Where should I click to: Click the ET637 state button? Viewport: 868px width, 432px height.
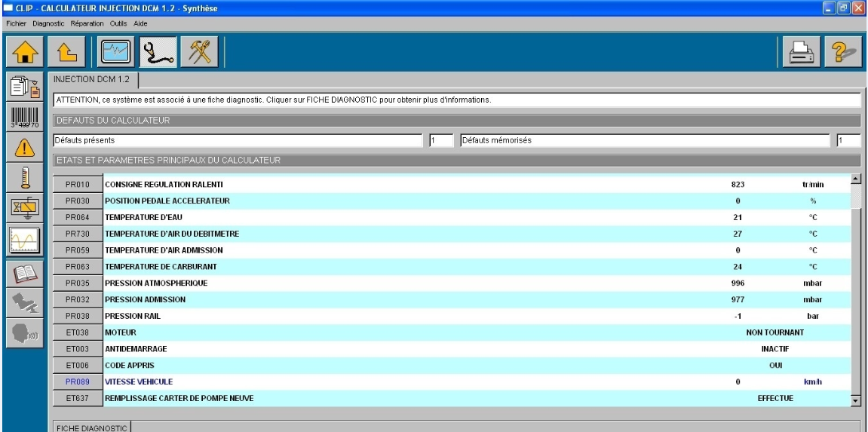pos(78,398)
